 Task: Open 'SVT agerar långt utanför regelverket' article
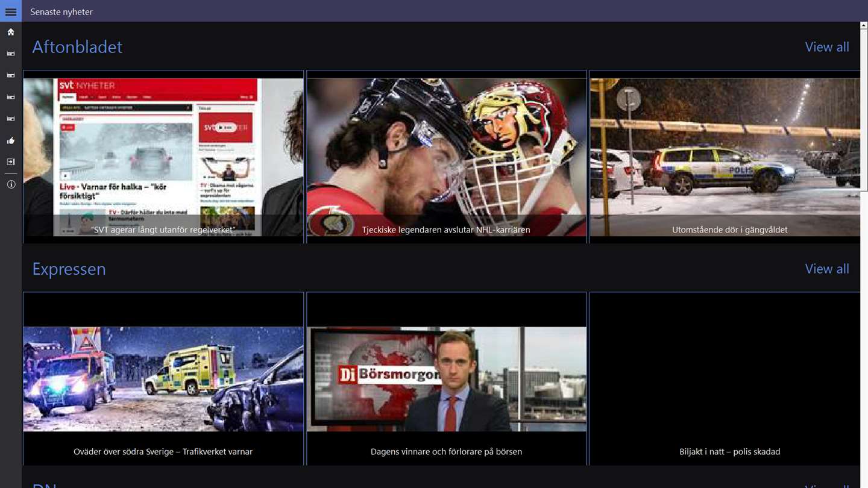(x=163, y=157)
